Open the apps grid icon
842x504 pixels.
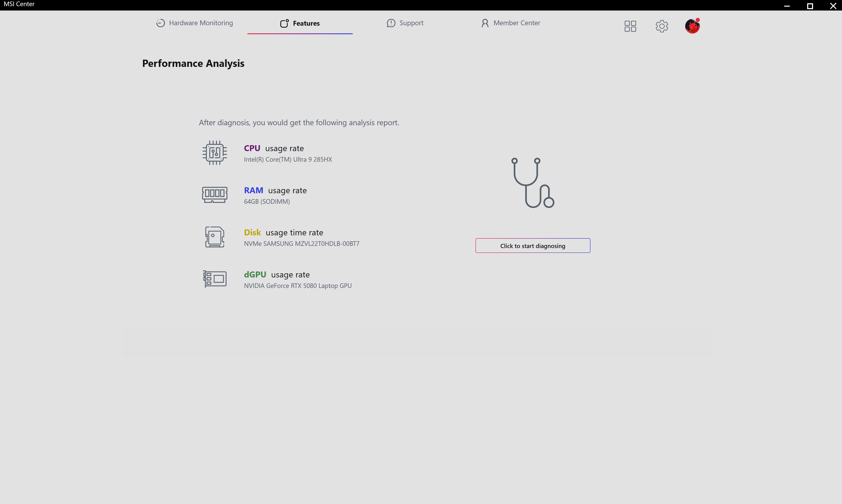pos(630,26)
